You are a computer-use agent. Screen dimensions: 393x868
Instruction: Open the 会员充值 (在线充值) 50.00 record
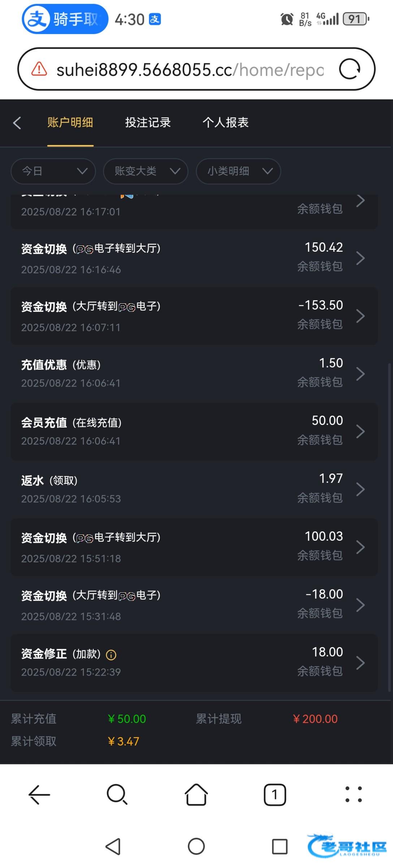tap(194, 431)
